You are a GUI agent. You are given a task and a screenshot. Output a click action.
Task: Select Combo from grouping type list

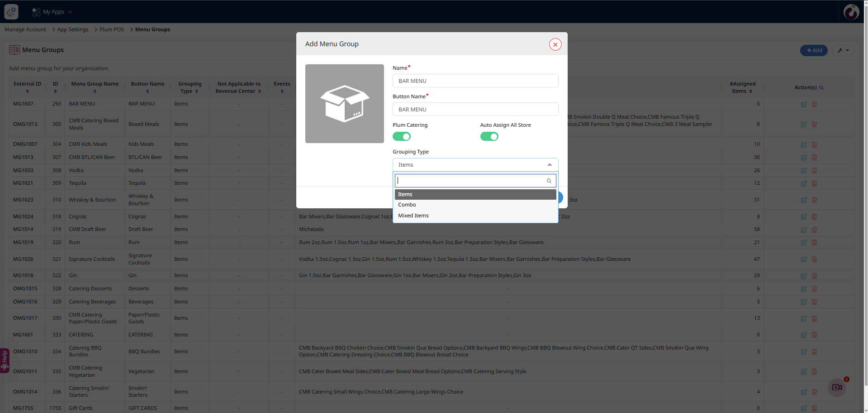coord(407,205)
